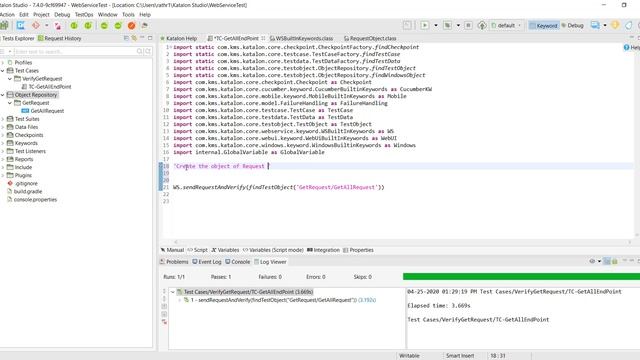Open dropdown arrow beside the monitor icon
This screenshot has width=640, height=360.
pyautogui.click(x=605, y=25)
